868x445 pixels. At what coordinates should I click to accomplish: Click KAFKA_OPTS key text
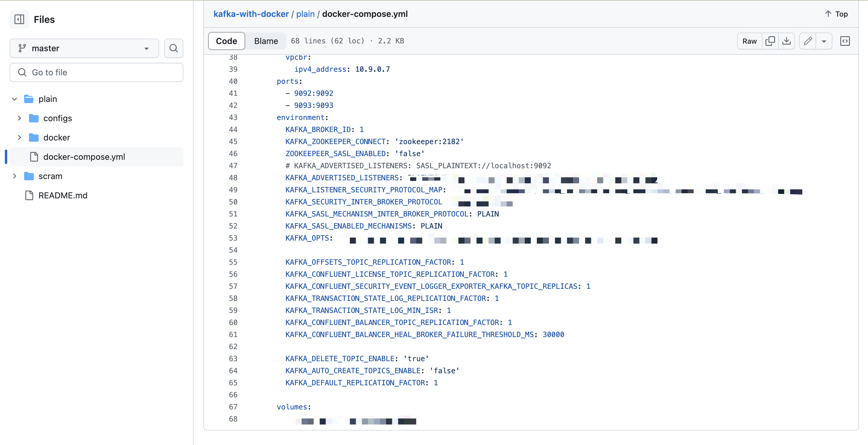[x=307, y=238]
